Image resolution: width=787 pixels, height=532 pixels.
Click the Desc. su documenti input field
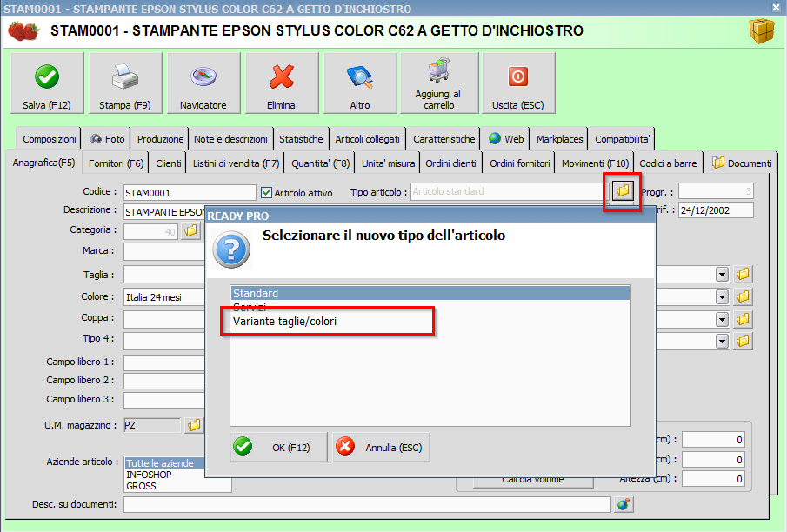367,504
